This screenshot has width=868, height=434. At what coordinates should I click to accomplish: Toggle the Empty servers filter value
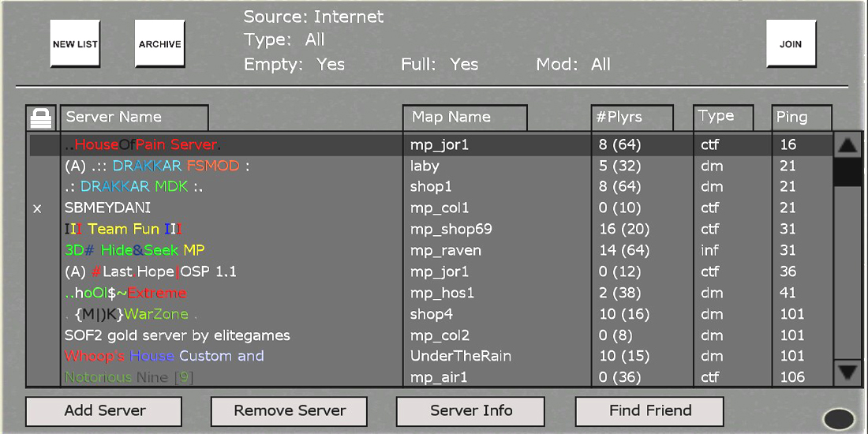tap(331, 65)
